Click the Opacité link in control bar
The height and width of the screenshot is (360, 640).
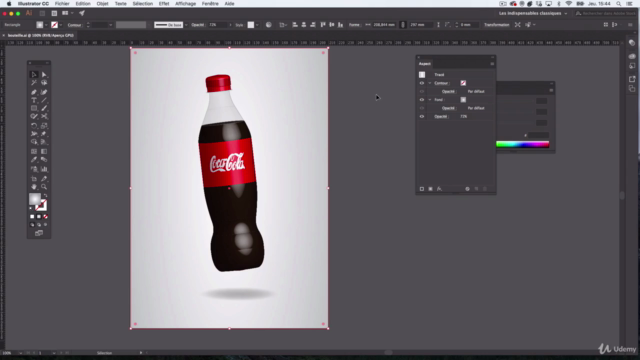[x=198, y=25]
